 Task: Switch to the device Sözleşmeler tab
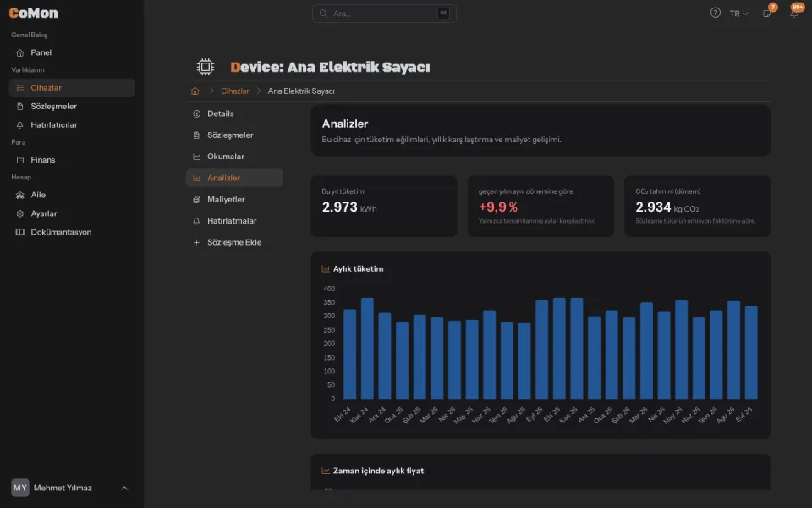[x=234, y=135]
